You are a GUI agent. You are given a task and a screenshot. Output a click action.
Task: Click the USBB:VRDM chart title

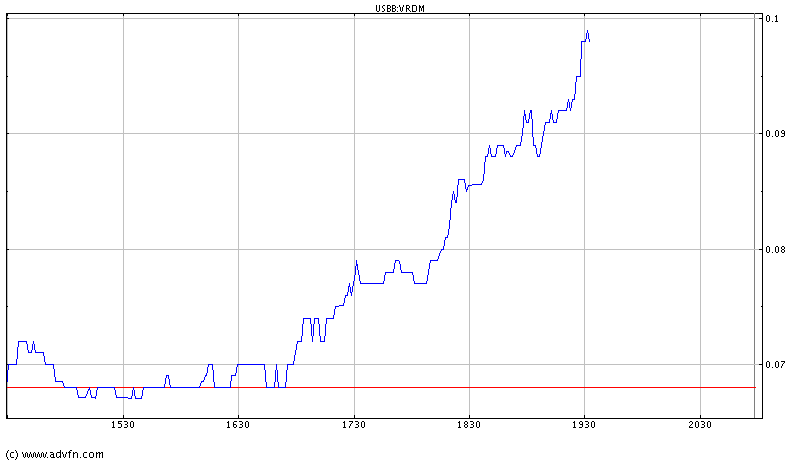(399, 8)
